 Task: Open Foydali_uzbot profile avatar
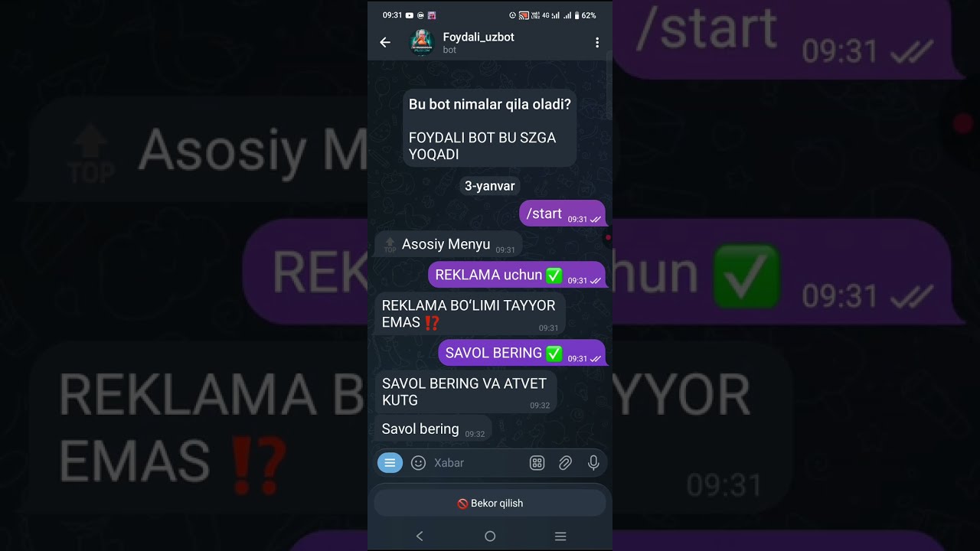[x=422, y=43]
